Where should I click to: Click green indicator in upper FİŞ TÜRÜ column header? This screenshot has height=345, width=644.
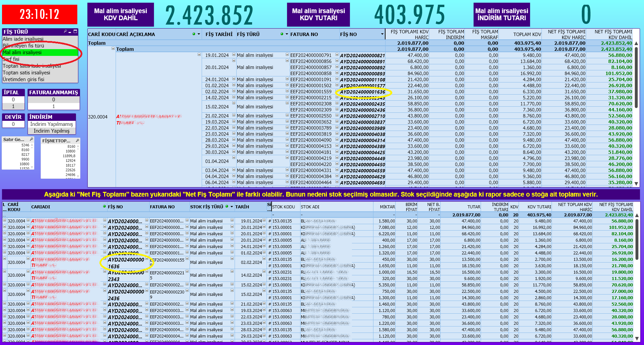pos(282,34)
